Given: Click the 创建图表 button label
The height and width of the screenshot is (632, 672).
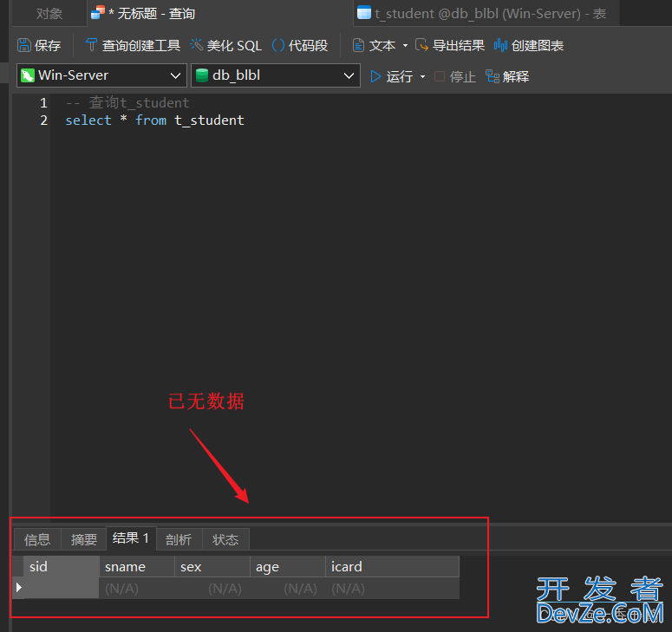Looking at the screenshot, I should [538, 45].
